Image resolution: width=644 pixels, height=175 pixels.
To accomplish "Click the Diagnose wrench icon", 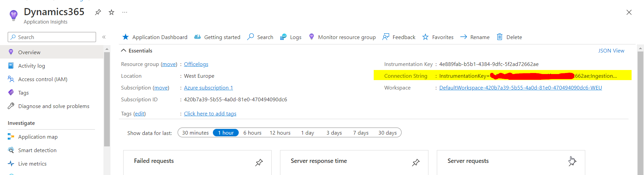I will pyautogui.click(x=11, y=106).
